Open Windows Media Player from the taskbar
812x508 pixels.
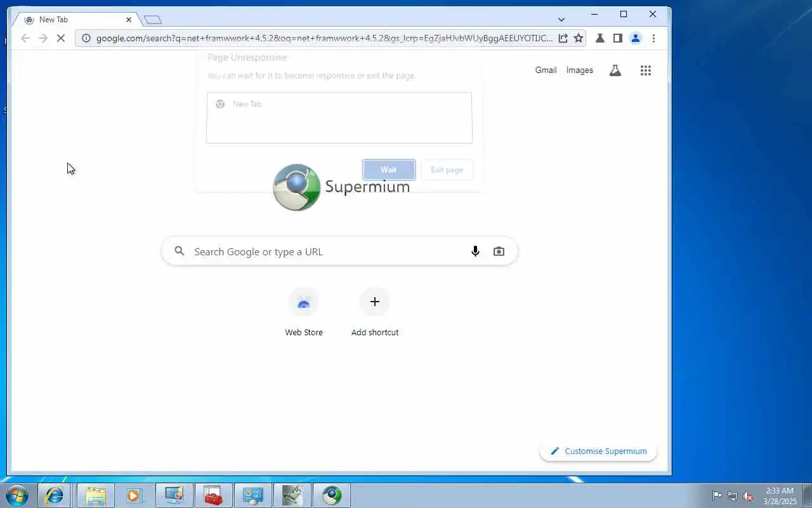[134, 495]
